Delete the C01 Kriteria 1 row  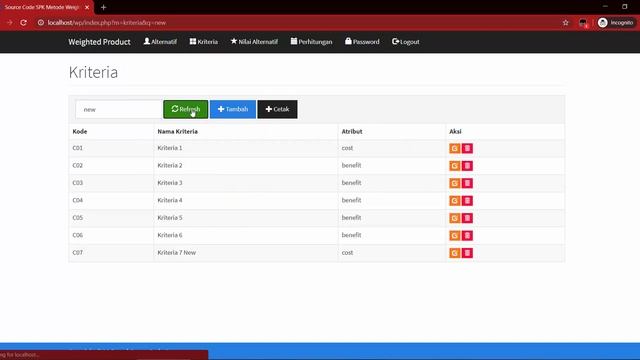tap(467, 148)
